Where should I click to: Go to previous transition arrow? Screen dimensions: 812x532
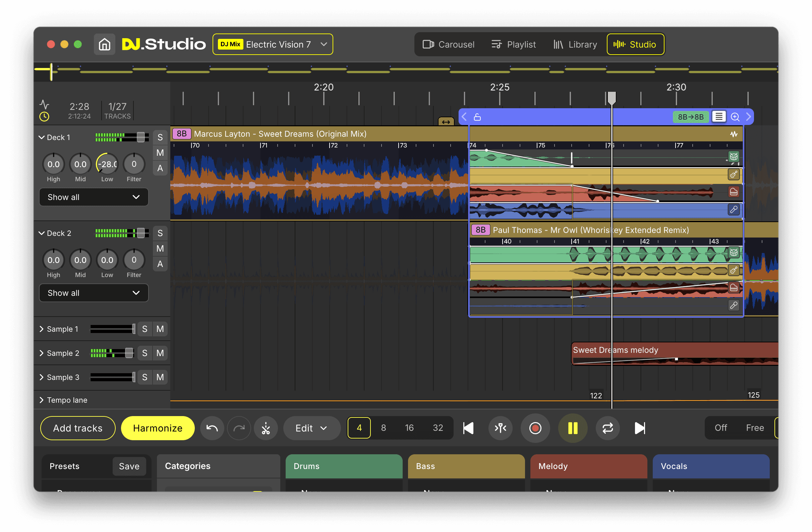coord(464,117)
